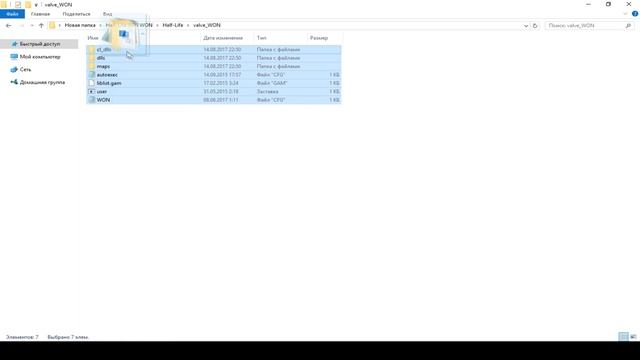The width and height of the screenshot is (640, 360).
Task: Select Быстрый доступ in navigation pane
Action: (x=39, y=44)
